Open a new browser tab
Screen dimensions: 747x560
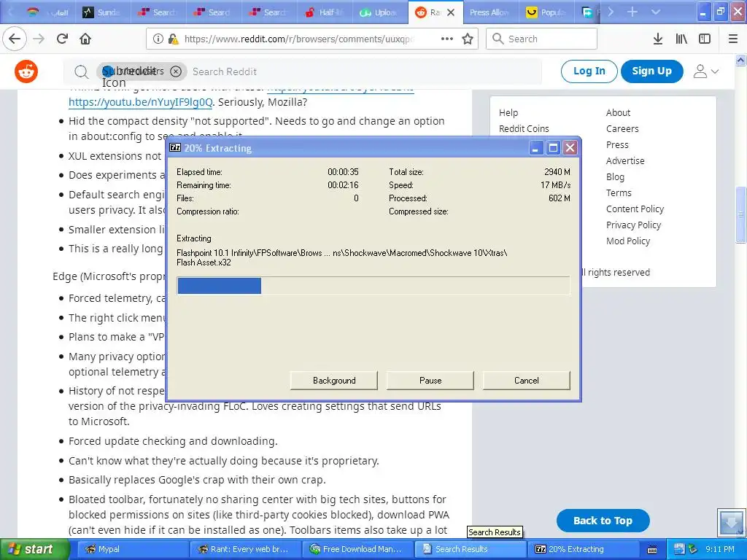[x=632, y=12]
